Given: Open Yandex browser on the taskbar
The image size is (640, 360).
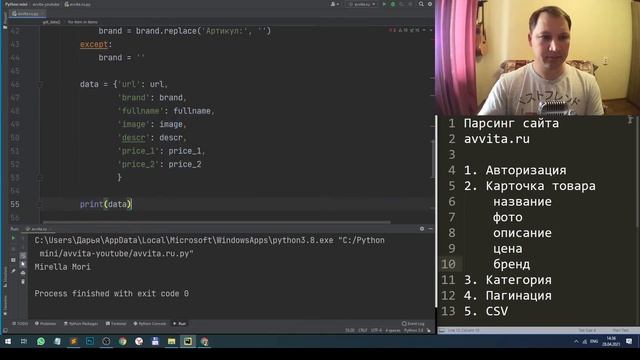Looking at the screenshot, I should (x=139, y=341).
